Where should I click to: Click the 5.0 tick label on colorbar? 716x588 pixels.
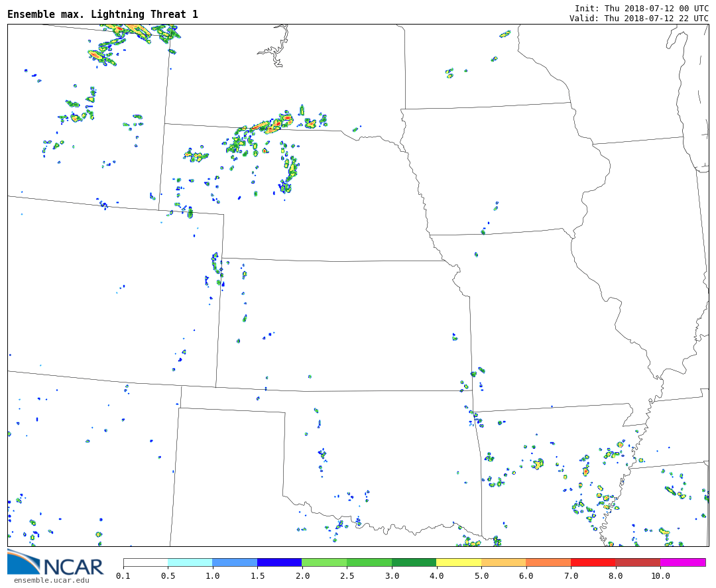(481, 576)
